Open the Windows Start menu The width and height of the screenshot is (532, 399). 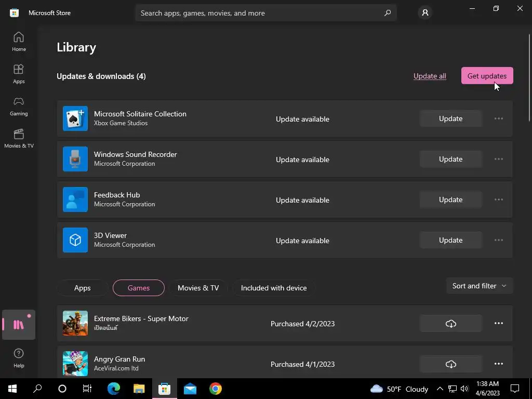click(x=12, y=389)
